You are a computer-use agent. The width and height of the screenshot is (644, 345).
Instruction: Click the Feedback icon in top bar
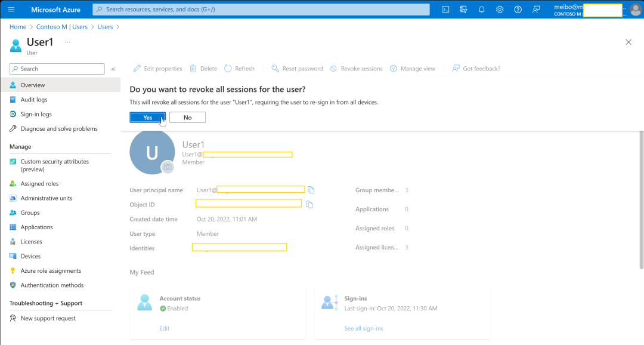coord(536,10)
